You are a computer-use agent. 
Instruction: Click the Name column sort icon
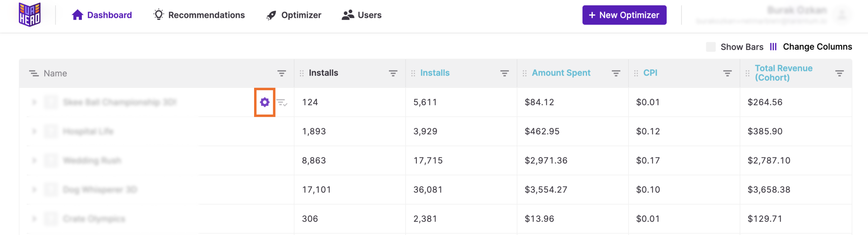point(34,73)
